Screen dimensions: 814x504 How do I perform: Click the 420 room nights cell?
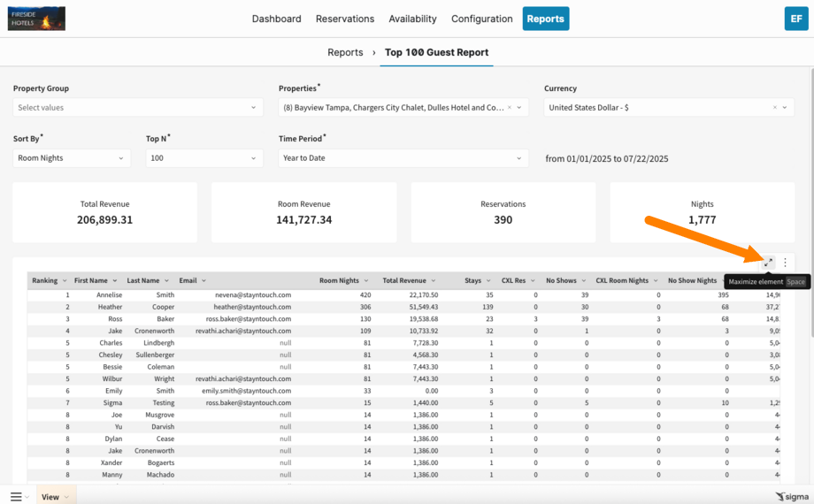coord(365,294)
